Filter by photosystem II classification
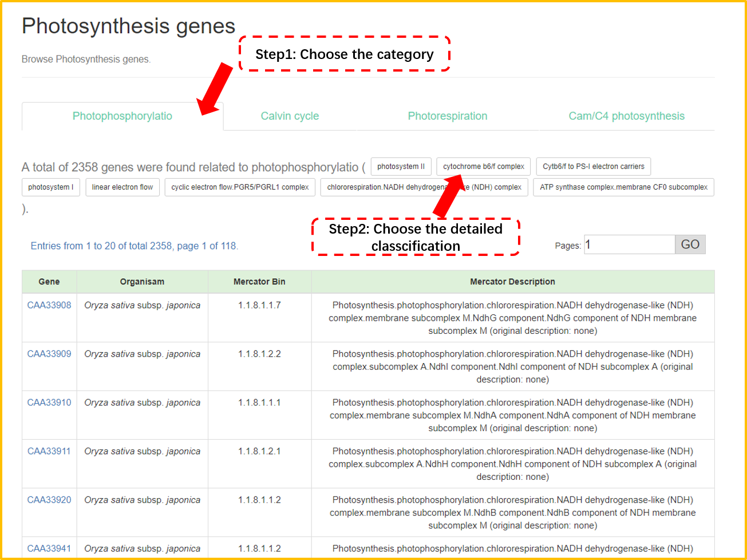This screenshot has height=560, width=747. coord(401,167)
